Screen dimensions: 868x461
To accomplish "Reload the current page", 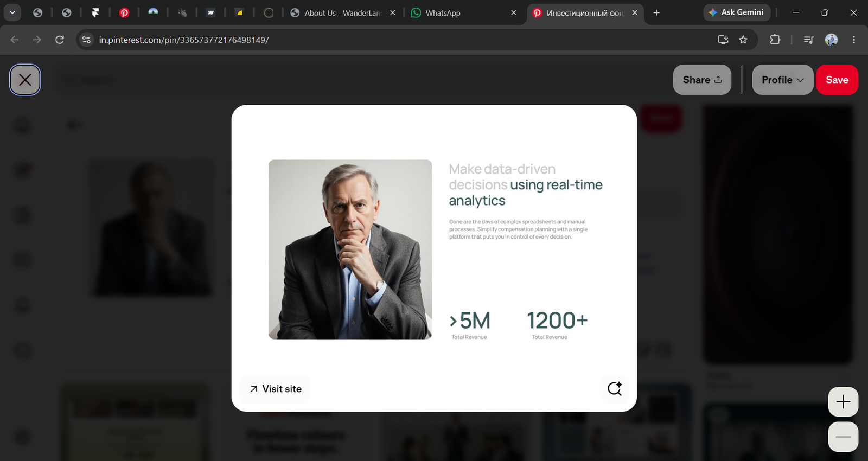I will 60,40.
